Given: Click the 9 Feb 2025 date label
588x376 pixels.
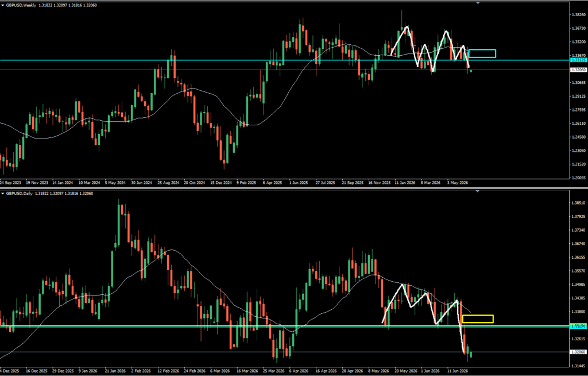Looking at the screenshot, I should pos(246,183).
